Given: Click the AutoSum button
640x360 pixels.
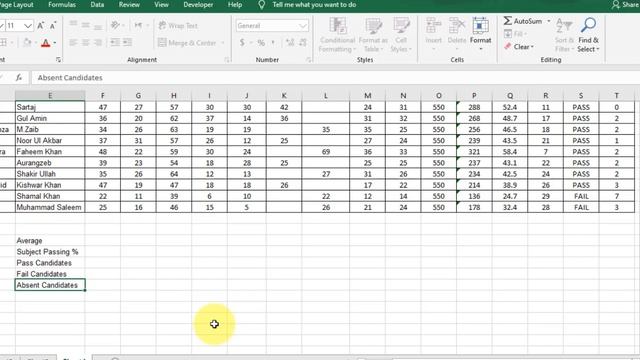Looking at the screenshot, I should tap(523, 21).
